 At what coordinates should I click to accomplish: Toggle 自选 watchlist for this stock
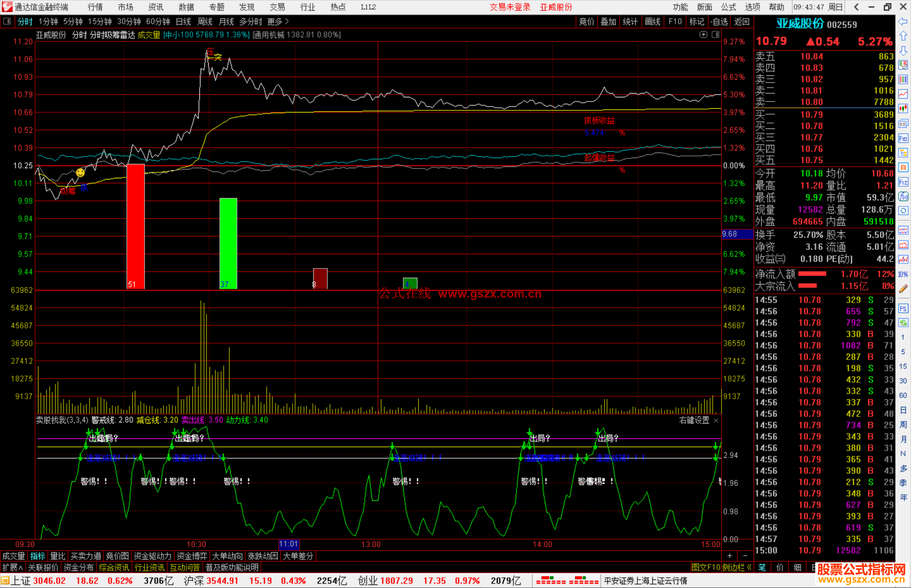click(719, 21)
